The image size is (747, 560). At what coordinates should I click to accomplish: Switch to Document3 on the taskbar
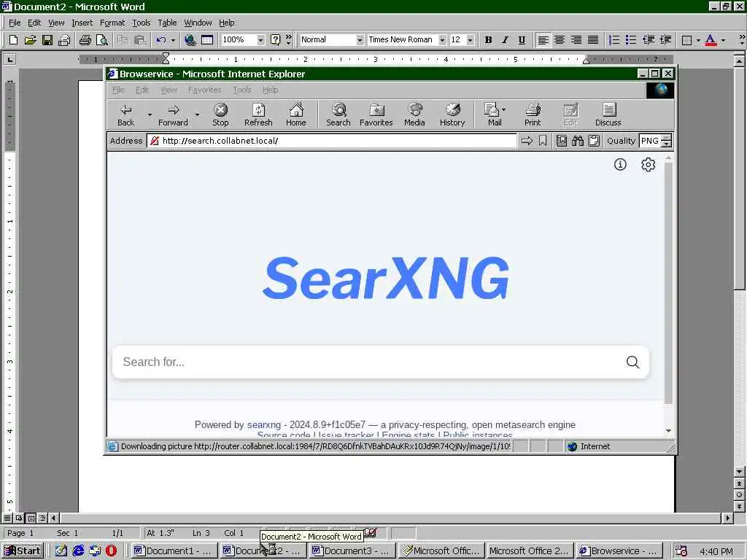click(352, 551)
